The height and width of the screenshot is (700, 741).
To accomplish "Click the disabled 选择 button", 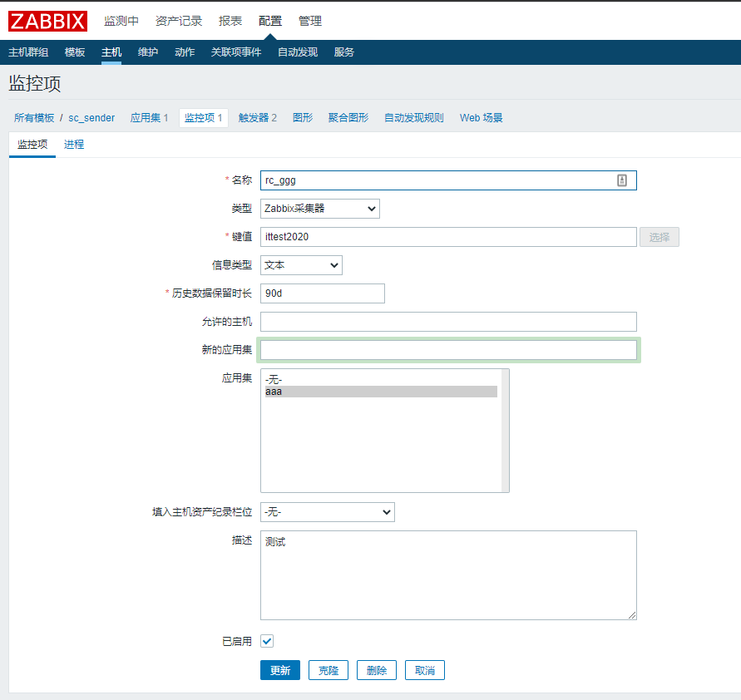I will (659, 237).
